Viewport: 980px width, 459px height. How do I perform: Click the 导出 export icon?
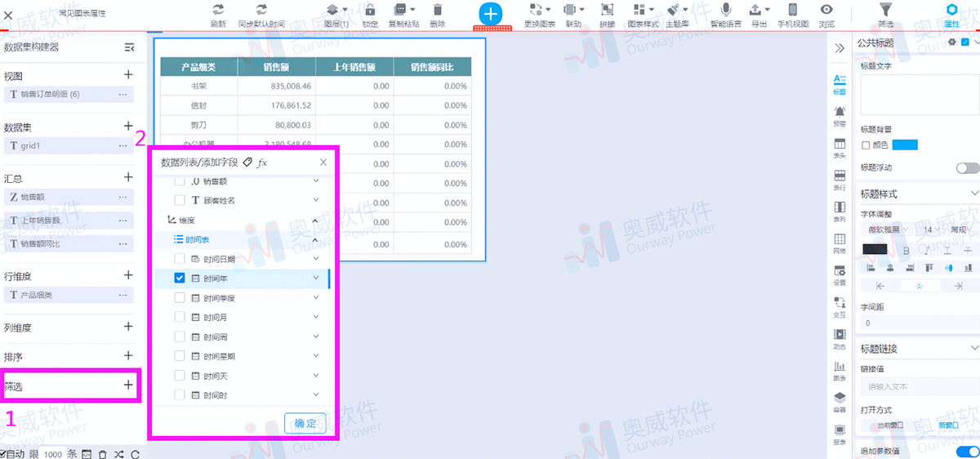point(757,10)
